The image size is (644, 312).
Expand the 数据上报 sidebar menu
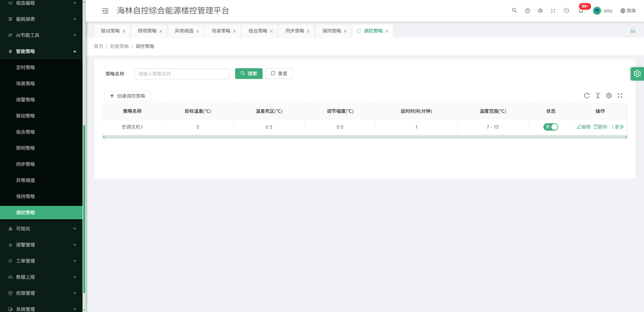tap(41, 277)
